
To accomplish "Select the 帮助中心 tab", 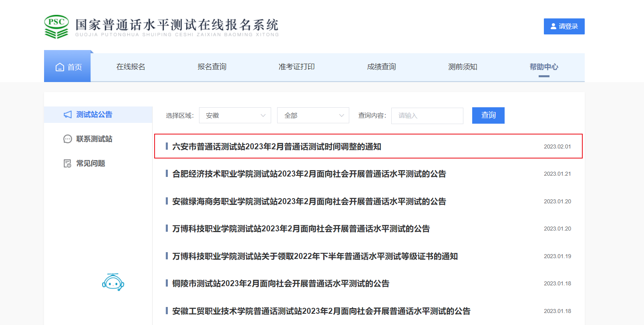I will [x=544, y=67].
